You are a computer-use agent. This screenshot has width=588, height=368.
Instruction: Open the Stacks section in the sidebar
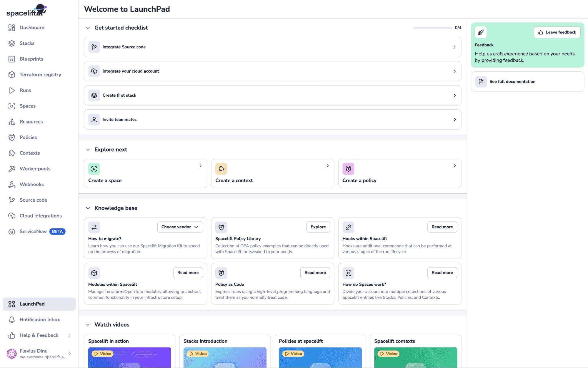[x=27, y=43]
